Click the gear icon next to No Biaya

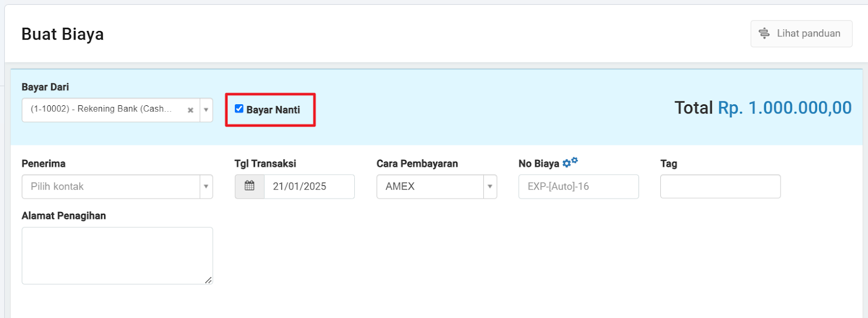570,162
